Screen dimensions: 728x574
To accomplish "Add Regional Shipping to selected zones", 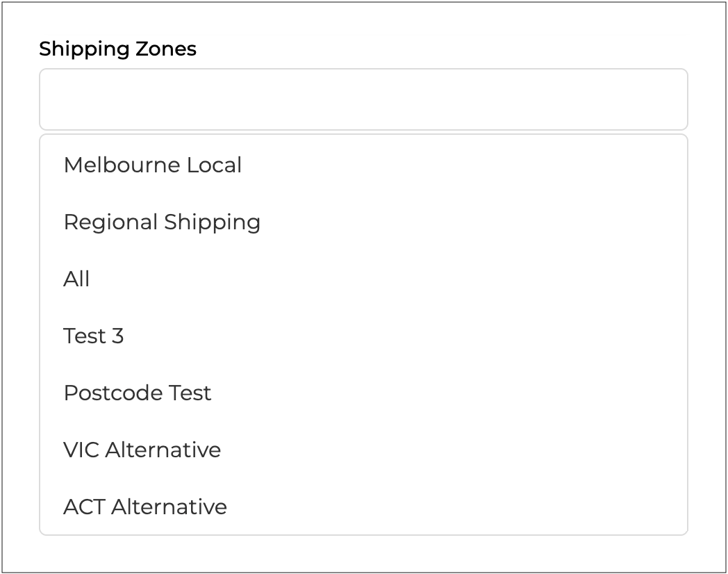I will point(162,222).
